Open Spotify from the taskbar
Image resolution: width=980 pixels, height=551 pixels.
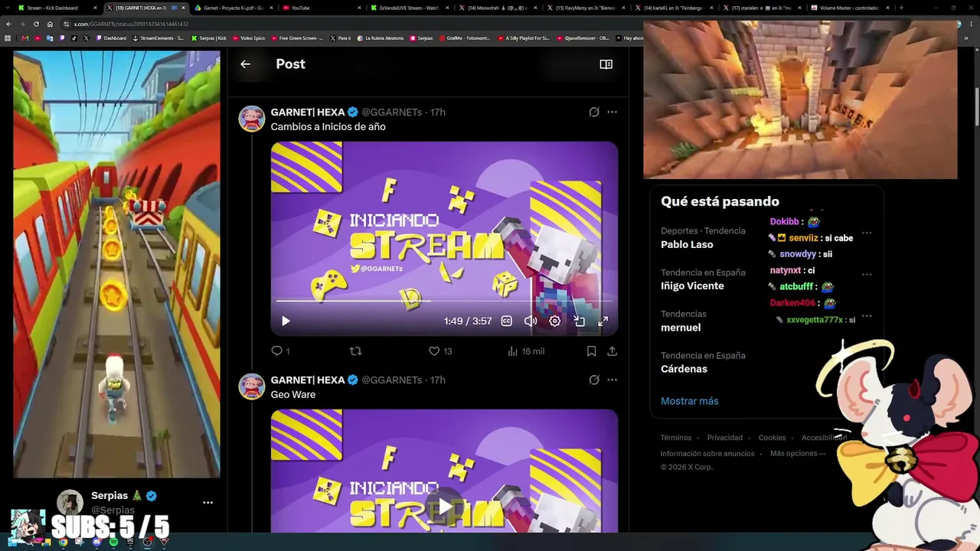click(113, 542)
